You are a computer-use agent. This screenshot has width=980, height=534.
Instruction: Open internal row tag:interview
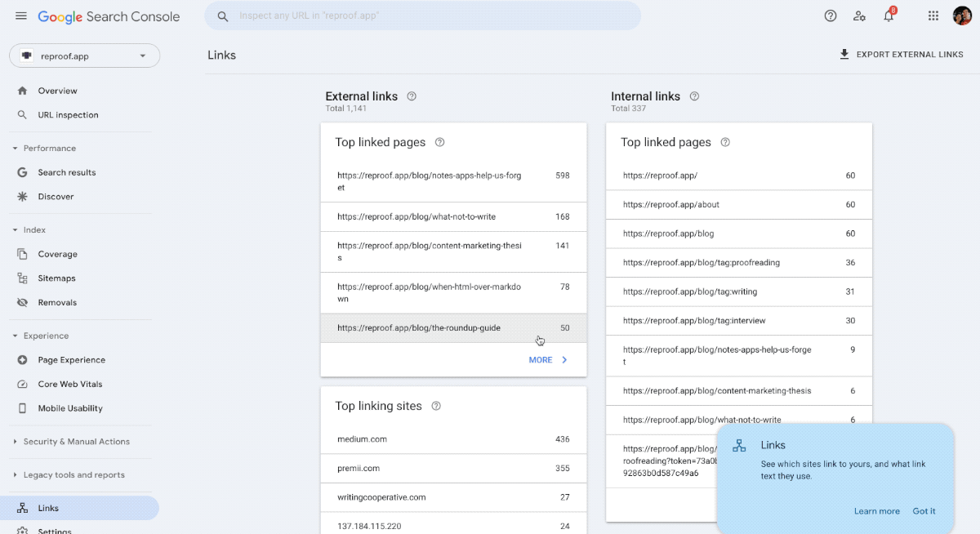tap(739, 321)
